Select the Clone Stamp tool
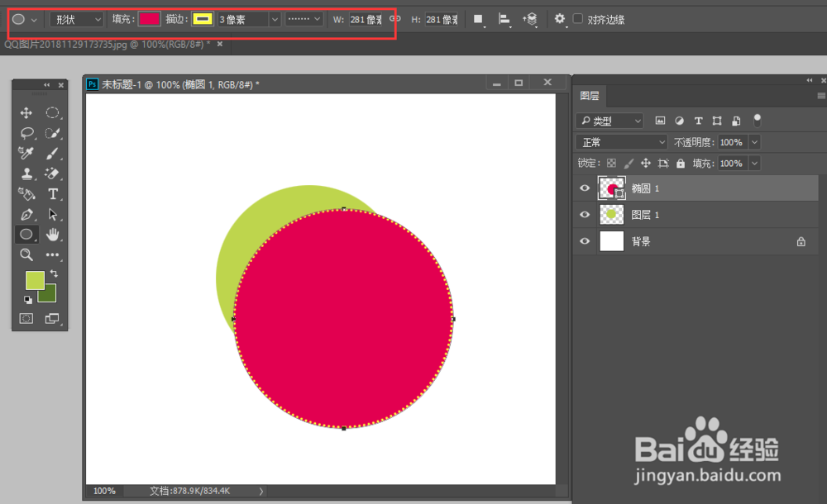This screenshot has height=504, width=827. click(x=26, y=174)
